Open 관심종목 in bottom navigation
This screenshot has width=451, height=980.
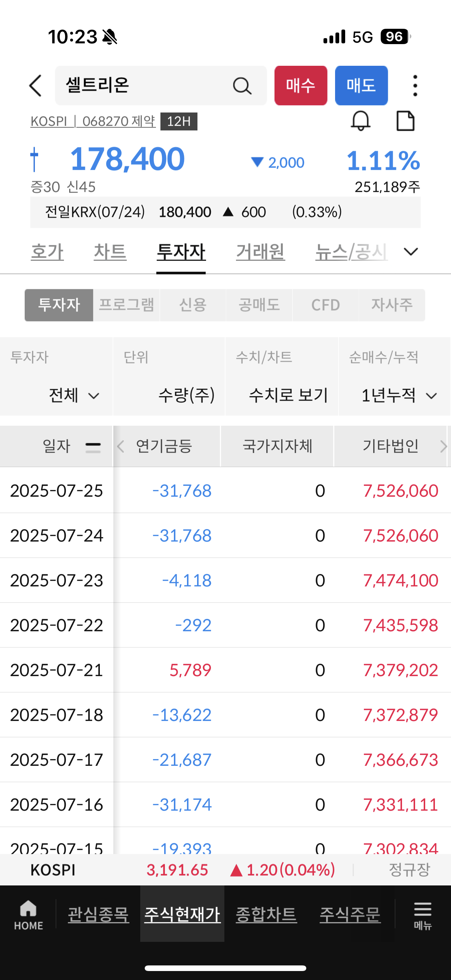(99, 915)
